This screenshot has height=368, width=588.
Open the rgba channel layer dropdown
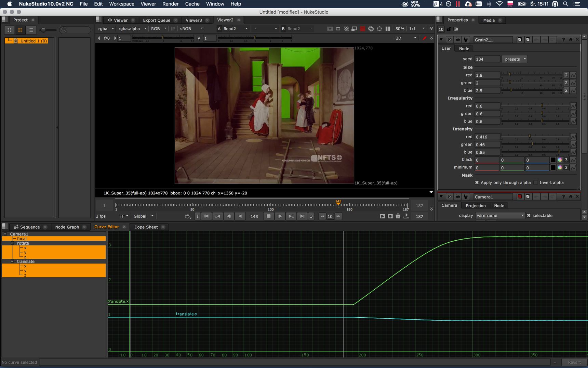click(106, 29)
